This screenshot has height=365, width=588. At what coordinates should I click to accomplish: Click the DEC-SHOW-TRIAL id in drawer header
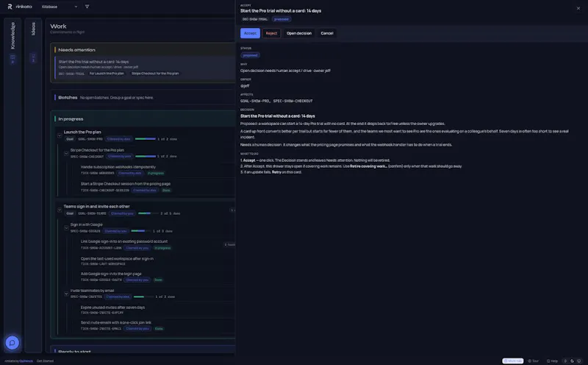tap(254, 19)
